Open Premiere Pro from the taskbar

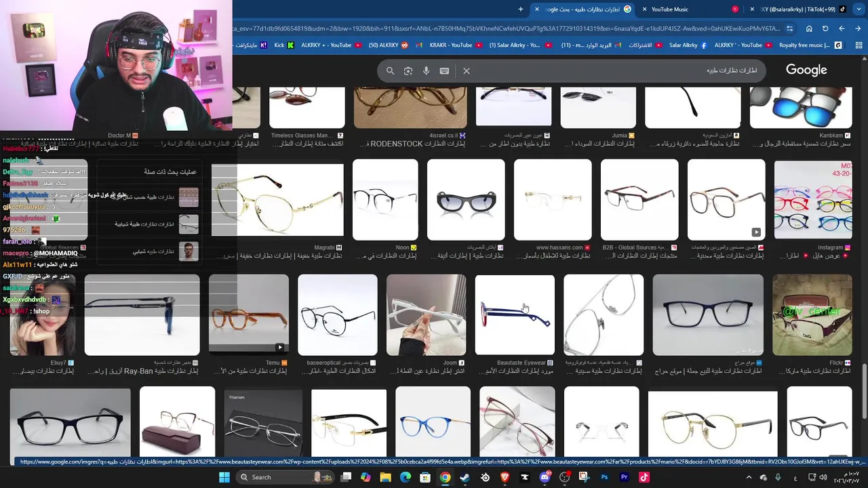pos(624,477)
